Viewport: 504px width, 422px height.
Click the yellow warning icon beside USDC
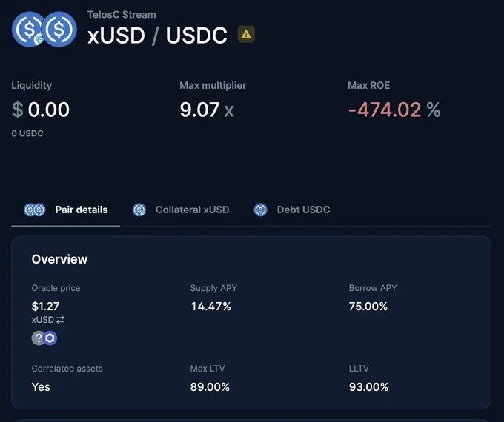[x=246, y=34]
